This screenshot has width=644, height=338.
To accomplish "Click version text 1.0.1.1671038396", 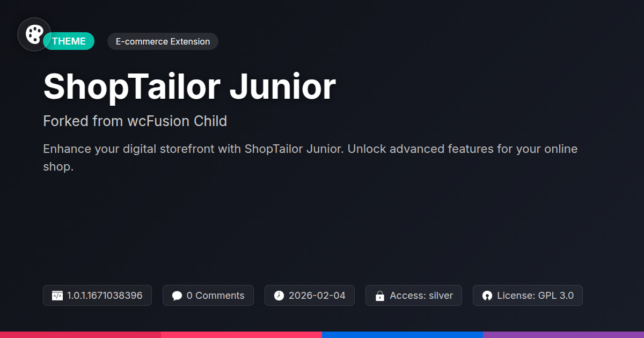I will (105, 296).
